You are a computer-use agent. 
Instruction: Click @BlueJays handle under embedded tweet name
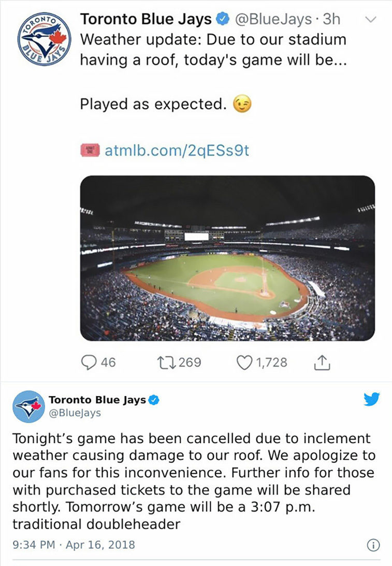tap(75, 413)
